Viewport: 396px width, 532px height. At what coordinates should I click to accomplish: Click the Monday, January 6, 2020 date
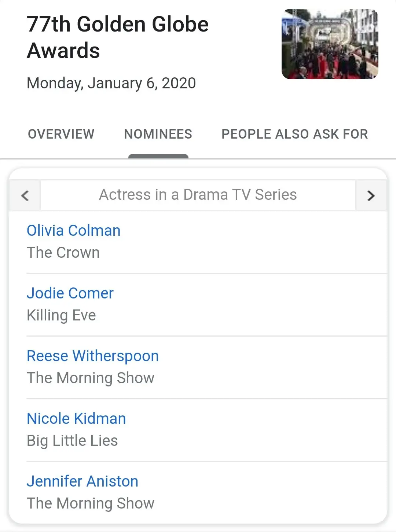click(111, 83)
